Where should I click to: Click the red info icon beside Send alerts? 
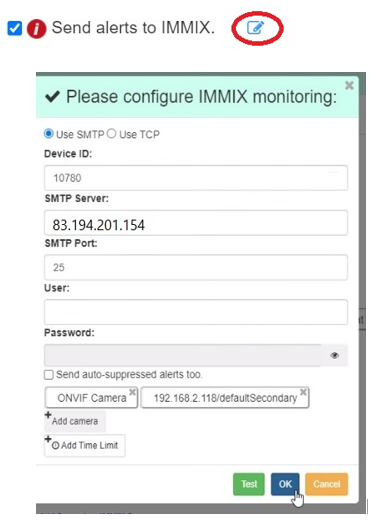coord(36,29)
